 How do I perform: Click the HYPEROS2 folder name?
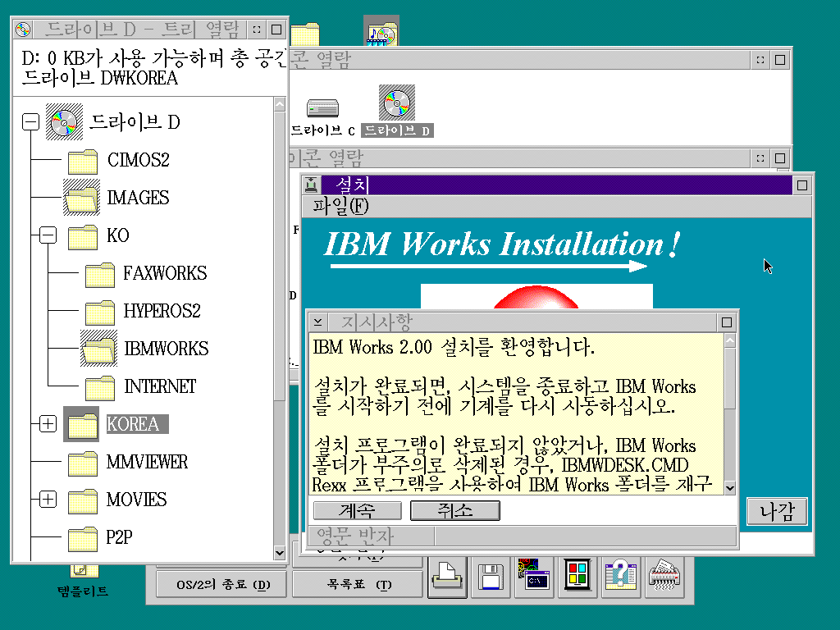point(162,311)
